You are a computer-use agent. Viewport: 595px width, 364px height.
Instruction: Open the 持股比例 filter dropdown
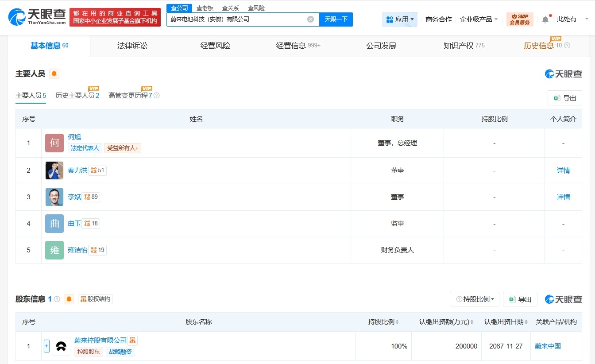474,299
